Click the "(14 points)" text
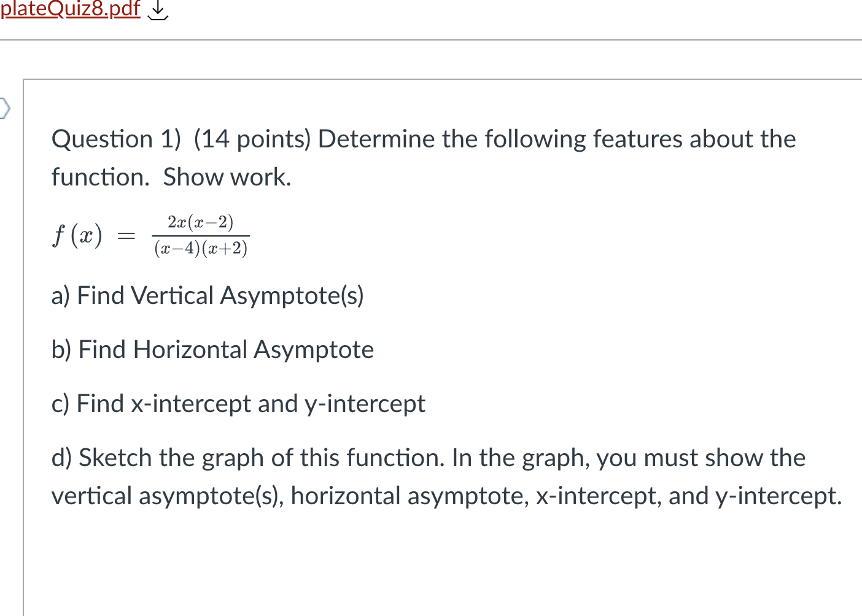 [253, 139]
